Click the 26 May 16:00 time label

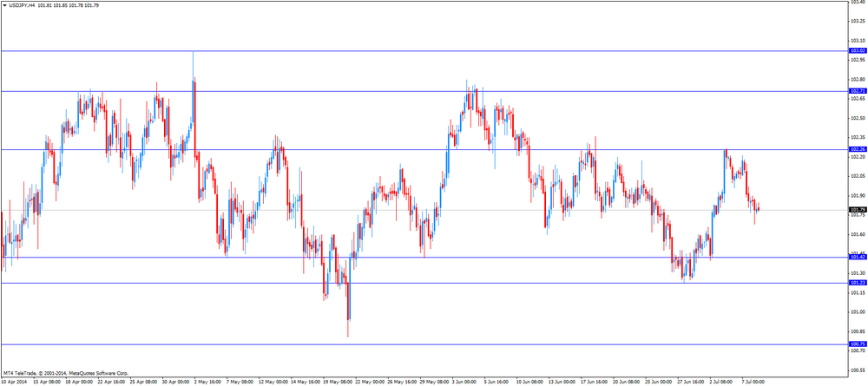point(401,383)
